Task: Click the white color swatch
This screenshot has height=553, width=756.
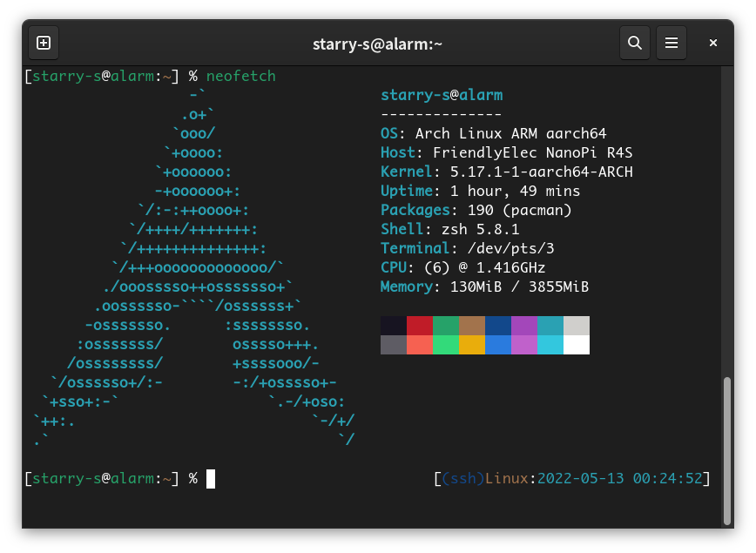Action: click(x=577, y=345)
